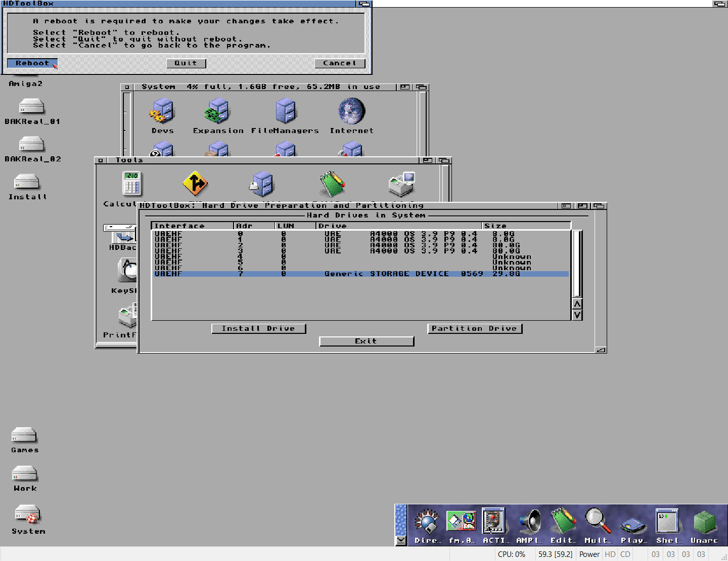Select the UAEHF drive at address 0
The image size is (728, 561).
tap(361, 234)
